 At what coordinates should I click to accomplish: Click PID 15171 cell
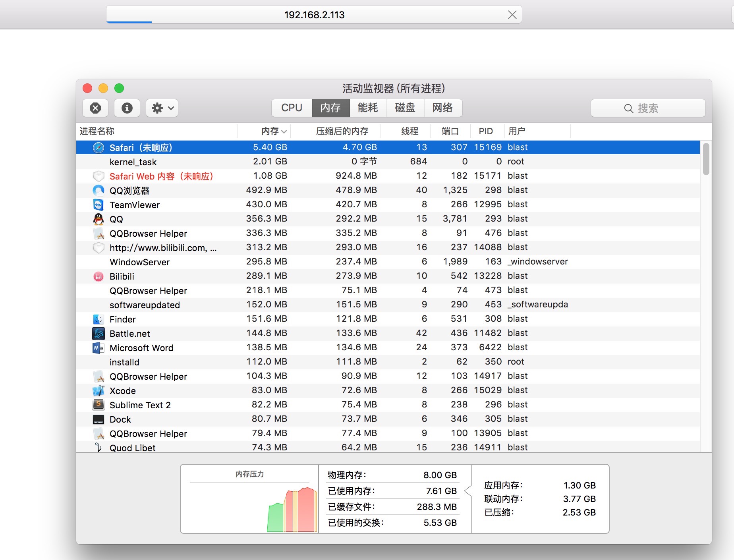(x=488, y=176)
